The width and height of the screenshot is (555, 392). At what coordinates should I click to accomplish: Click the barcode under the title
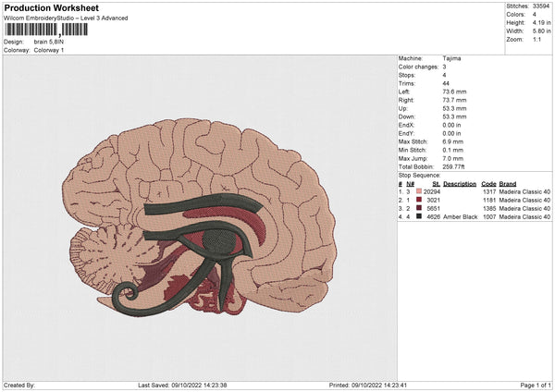pos(46,30)
